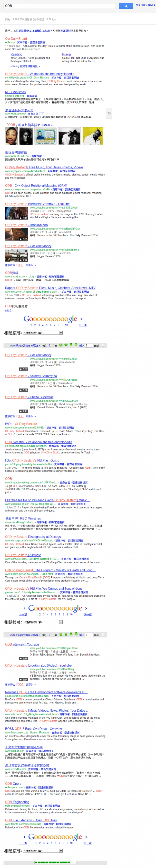Open the search-engine dropdown just above the page 3 AutoPager bar

pyautogui.click(x=43, y=622)
